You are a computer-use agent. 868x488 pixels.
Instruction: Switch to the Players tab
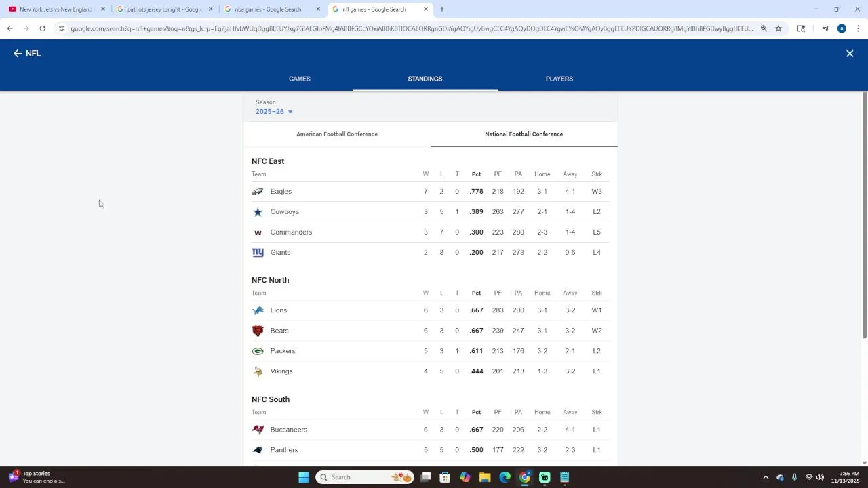(559, 79)
